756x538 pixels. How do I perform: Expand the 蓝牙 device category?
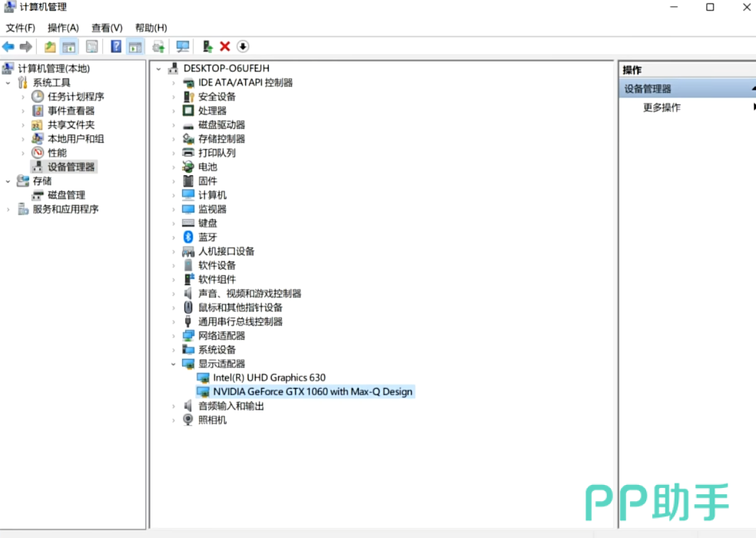pyautogui.click(x=174, y=237)
